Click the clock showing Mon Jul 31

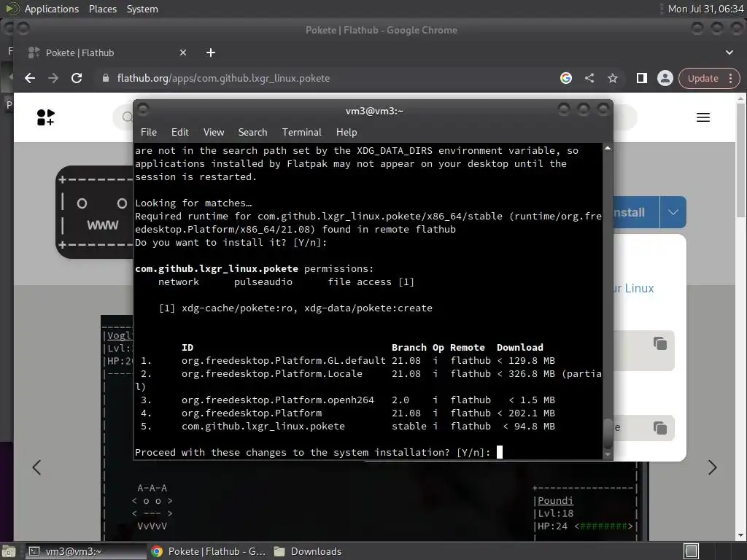point(705,9)
